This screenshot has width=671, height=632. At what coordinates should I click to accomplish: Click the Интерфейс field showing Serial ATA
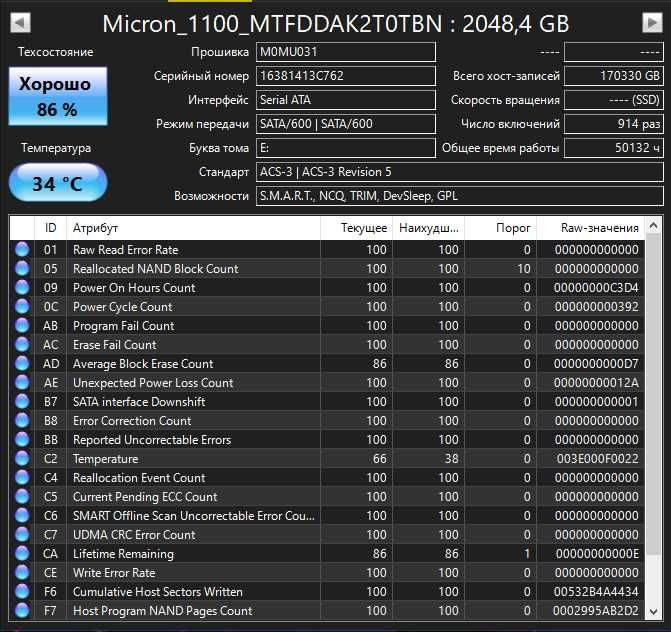tap(346, 100)
